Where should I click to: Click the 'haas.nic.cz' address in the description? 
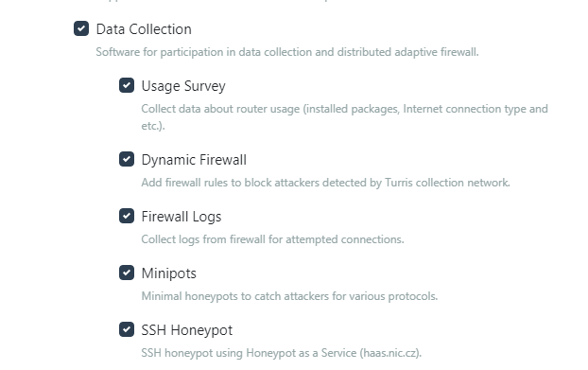(x=389, y=353)
